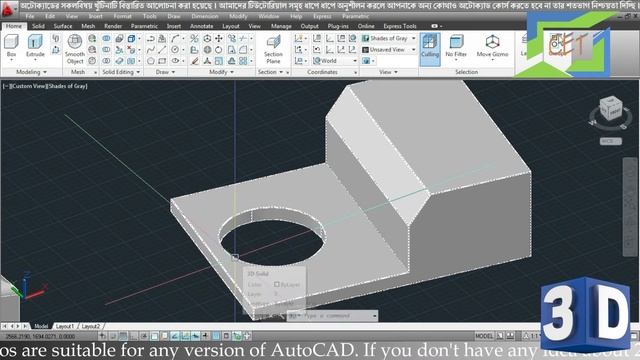Click the solid Subtract icon
Image resolution: width=640 pixels, height=360 pixels.
click(106, 50)
